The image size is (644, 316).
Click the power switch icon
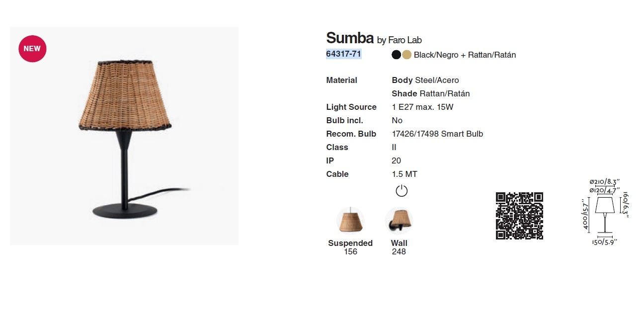pos(402,191)
